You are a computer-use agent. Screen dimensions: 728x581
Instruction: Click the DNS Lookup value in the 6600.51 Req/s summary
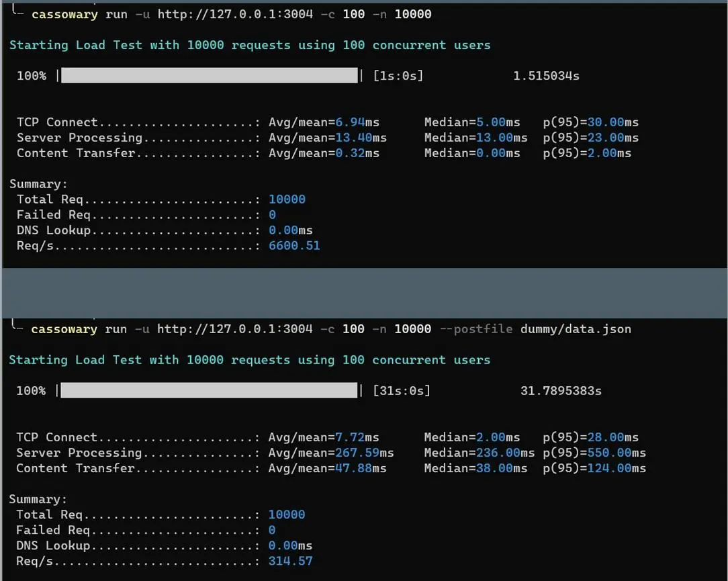pos(291,230)
